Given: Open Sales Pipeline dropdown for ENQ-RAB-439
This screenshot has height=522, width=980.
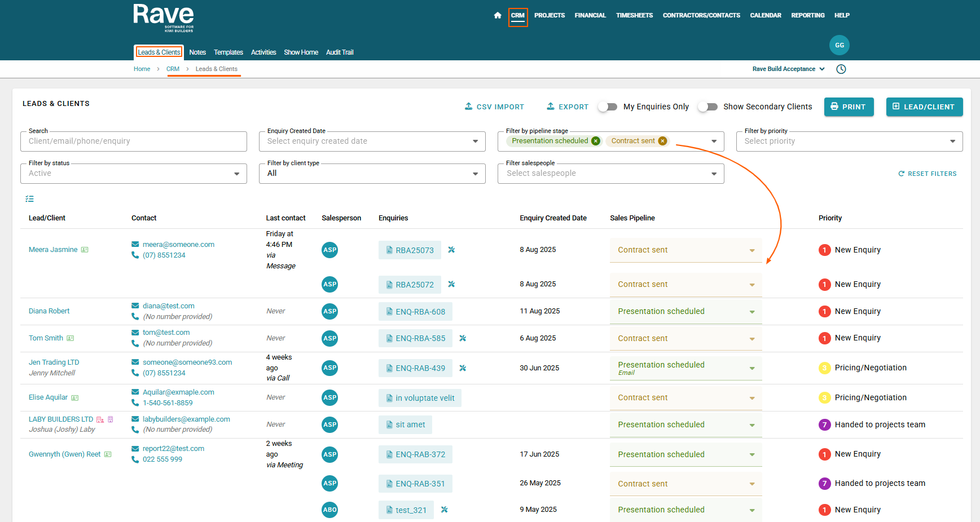Looking at the screenshot, I should tap(685, 368).
